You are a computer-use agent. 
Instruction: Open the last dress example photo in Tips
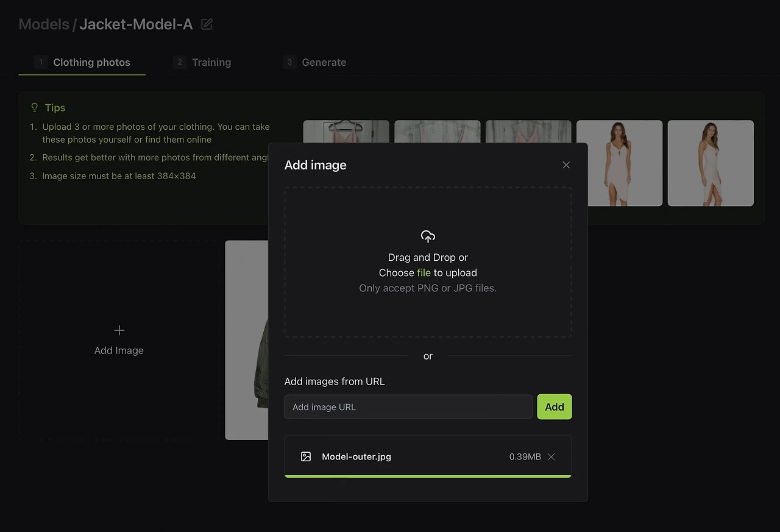tap(711, 163)
